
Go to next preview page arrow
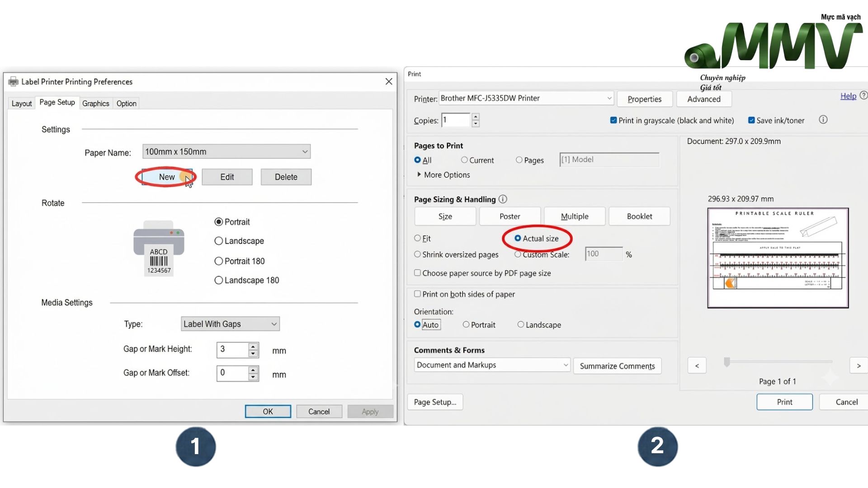click(859, 366)
